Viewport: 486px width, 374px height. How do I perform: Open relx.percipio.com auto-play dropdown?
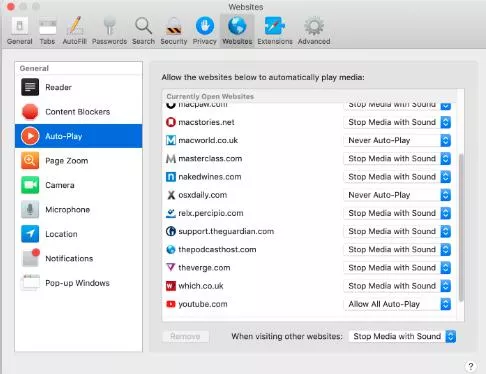[x=397, y=213]
